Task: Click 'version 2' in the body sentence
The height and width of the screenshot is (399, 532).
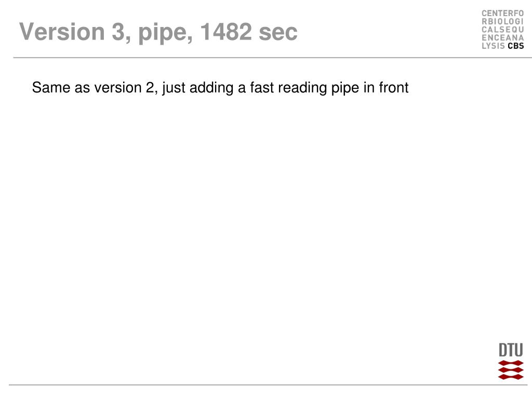Action: tap(124, 87)
